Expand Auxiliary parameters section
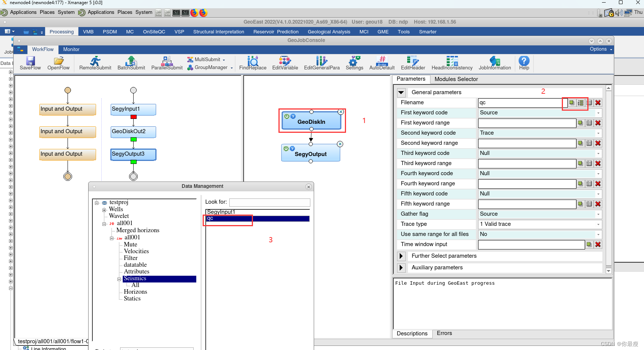644x350 pixels. pyautogui.click(x=401, y=267)
